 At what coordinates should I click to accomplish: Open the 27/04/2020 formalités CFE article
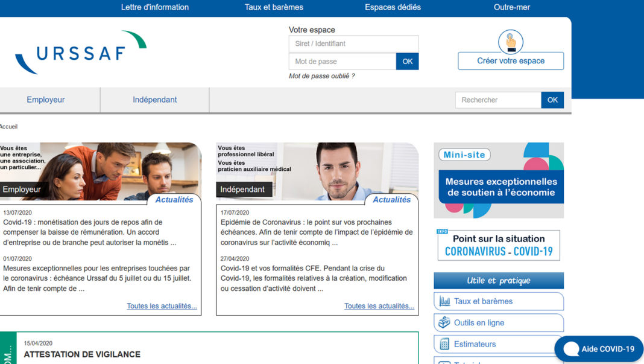314,278
